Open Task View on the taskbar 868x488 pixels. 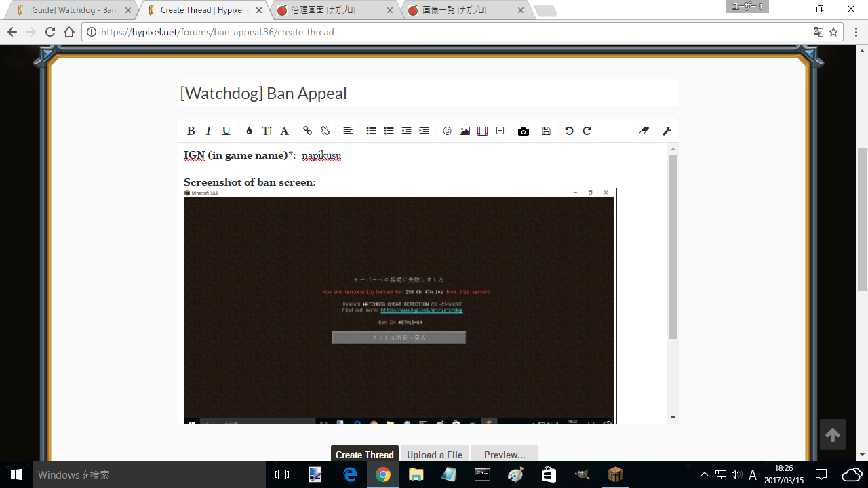pos(282,474)
